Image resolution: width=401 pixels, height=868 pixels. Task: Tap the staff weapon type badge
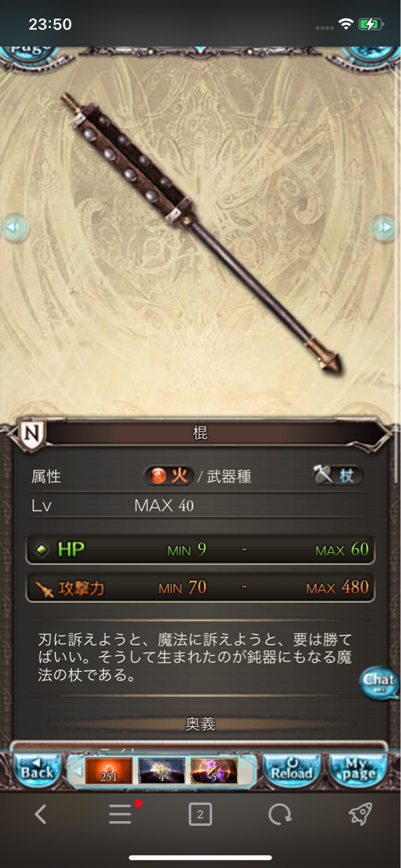[x=338, y=476]
